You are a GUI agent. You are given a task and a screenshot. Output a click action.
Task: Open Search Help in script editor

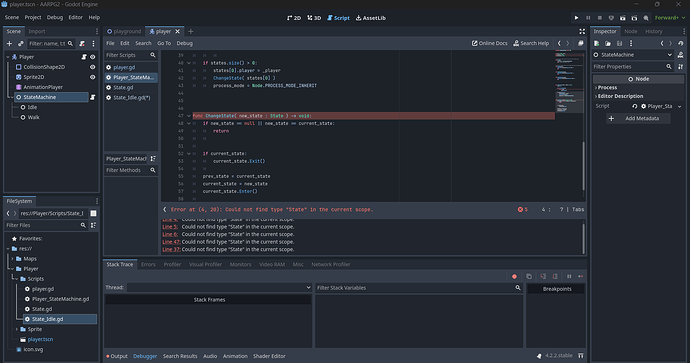tap(531, 43)
